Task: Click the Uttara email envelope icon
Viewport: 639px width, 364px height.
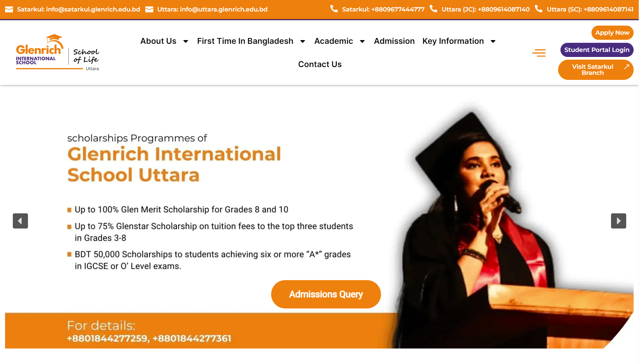Action: [x=149, y=9]
